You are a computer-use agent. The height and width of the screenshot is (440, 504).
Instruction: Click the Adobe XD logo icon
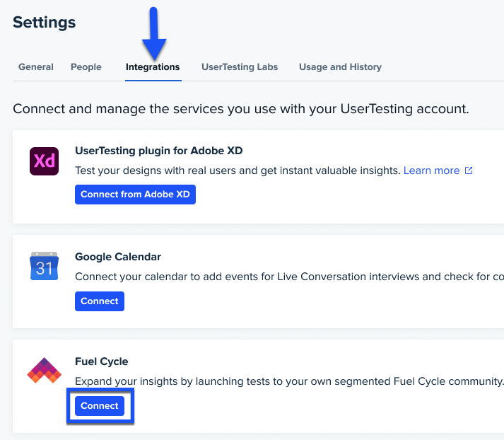coord(44,161)
